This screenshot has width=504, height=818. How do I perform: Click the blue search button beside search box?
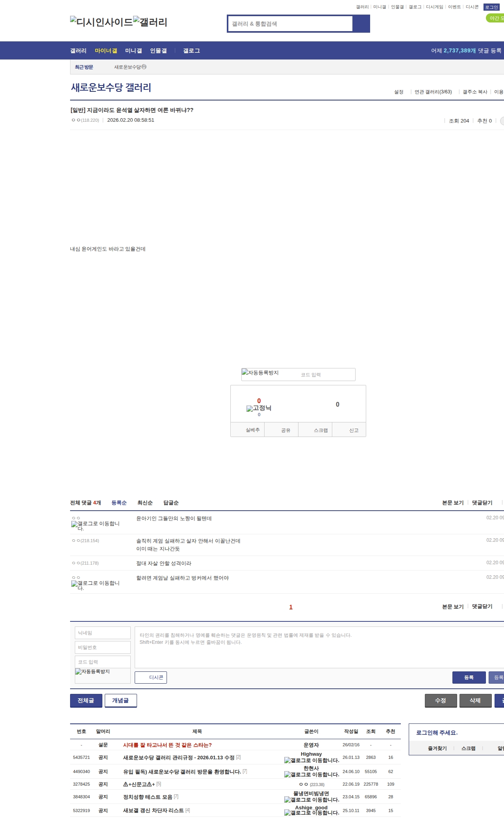click(361, 24)
